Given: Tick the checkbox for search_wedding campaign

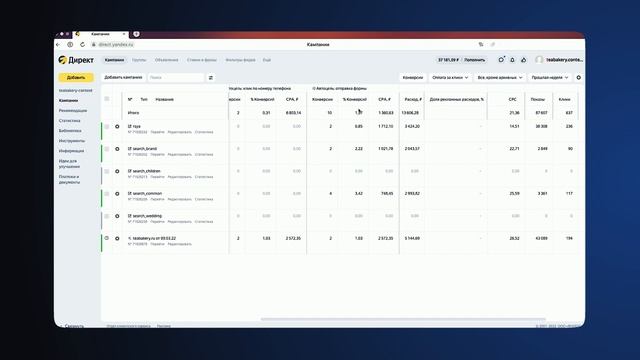Looking at the screenshot, I should point(107,216).
